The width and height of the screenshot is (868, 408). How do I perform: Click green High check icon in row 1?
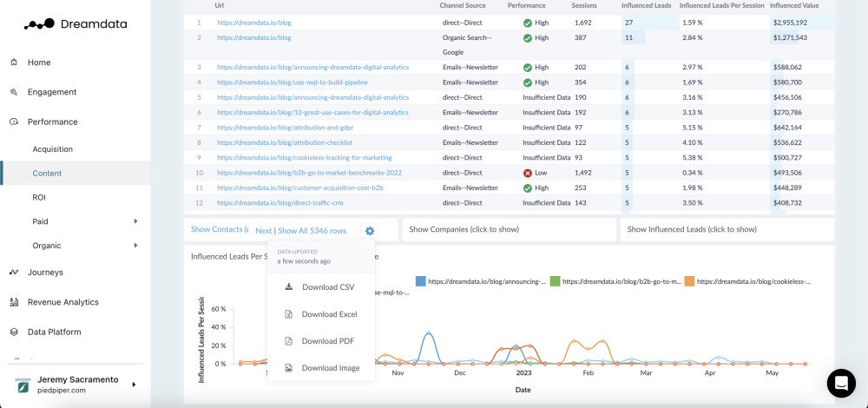[528, 23]
